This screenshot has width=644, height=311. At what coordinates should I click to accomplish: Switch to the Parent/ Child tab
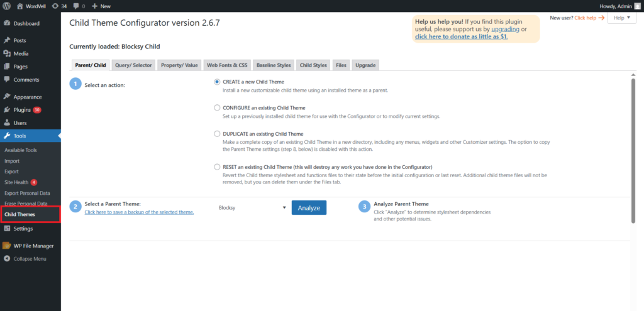coord(91,65)
